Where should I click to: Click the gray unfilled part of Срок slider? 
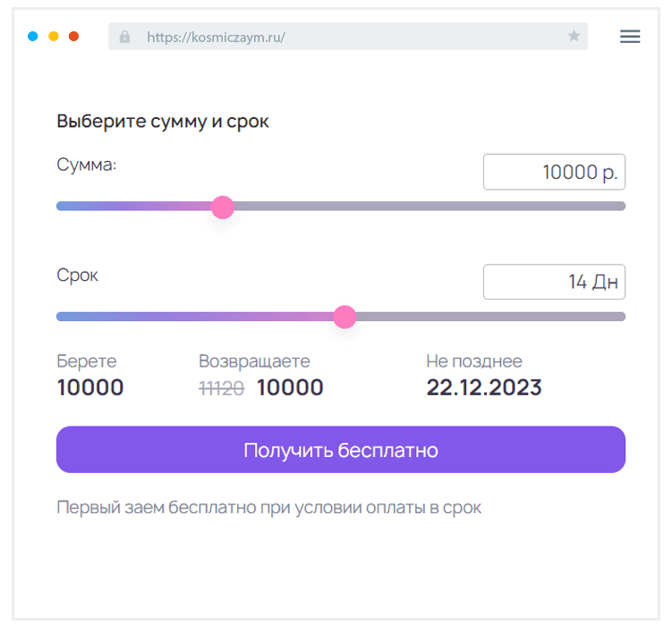coord(490,317)
